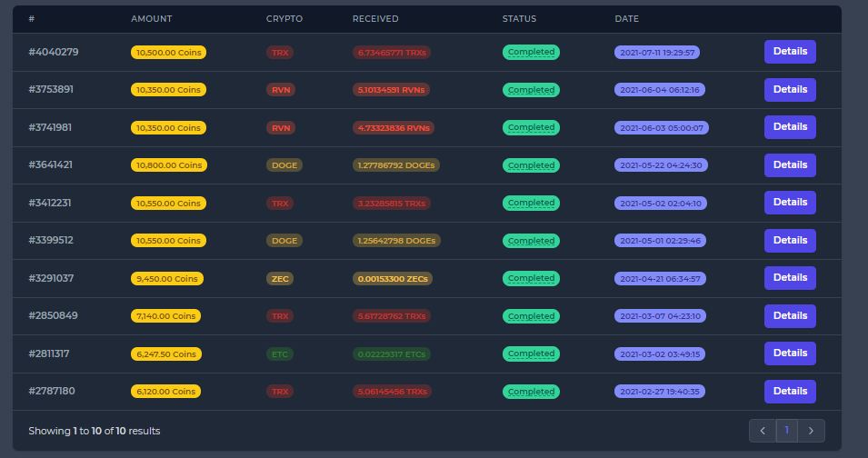868x458 pixels.
Task: Click transaction ID #2811317
Action: coord(49,353)
